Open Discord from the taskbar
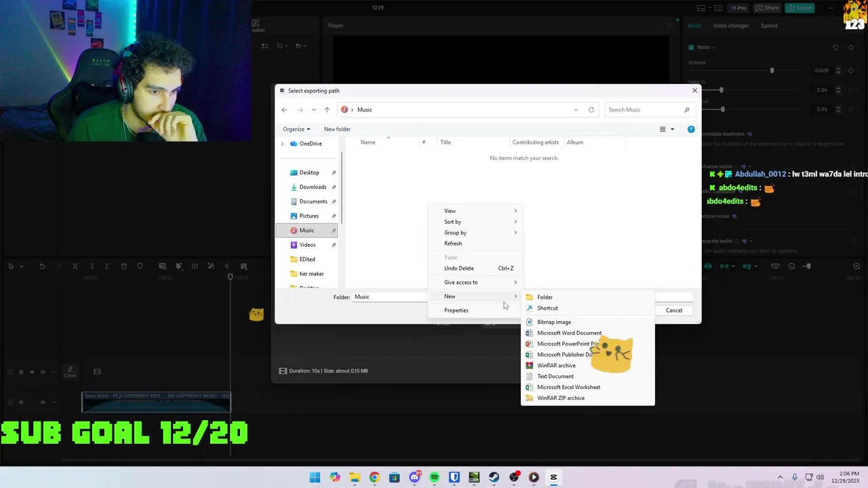This screenshot has width=868, height=488. click(x=414, y=477)
